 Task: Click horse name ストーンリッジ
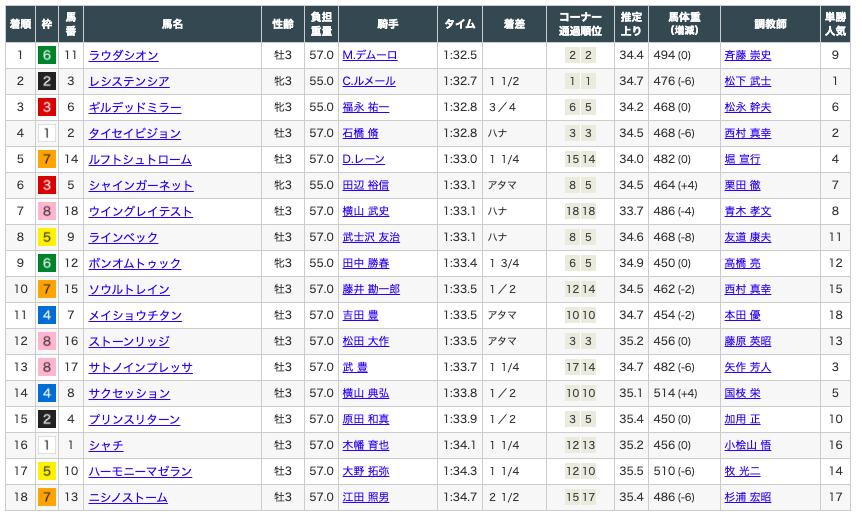[129, 342]
